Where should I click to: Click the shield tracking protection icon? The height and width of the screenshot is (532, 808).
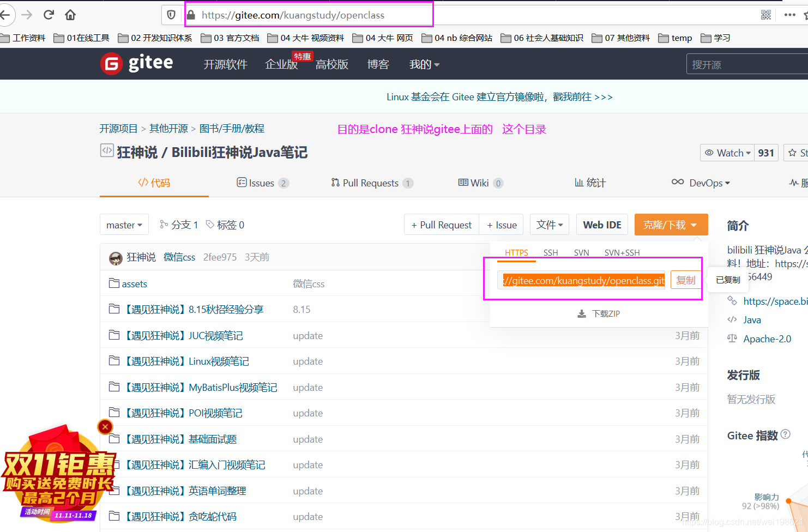171,15
